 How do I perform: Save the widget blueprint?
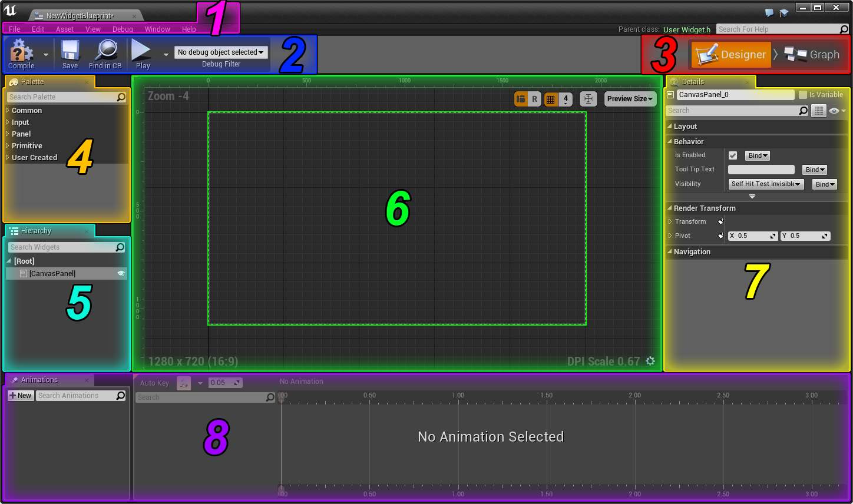click(x=70, y=51)
